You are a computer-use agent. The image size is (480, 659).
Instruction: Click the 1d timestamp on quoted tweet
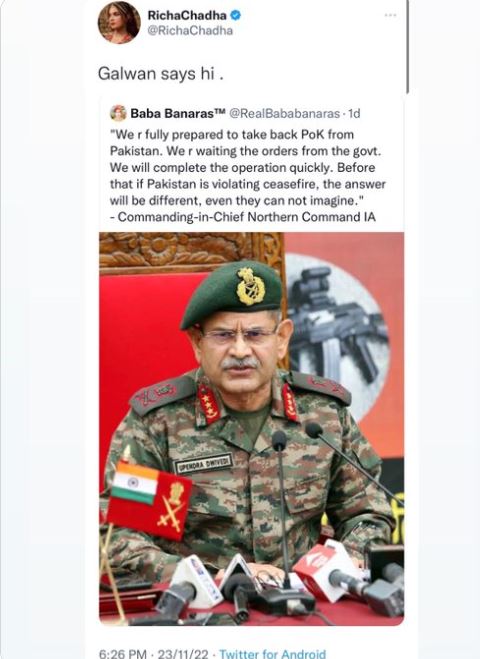pos(354,113)
